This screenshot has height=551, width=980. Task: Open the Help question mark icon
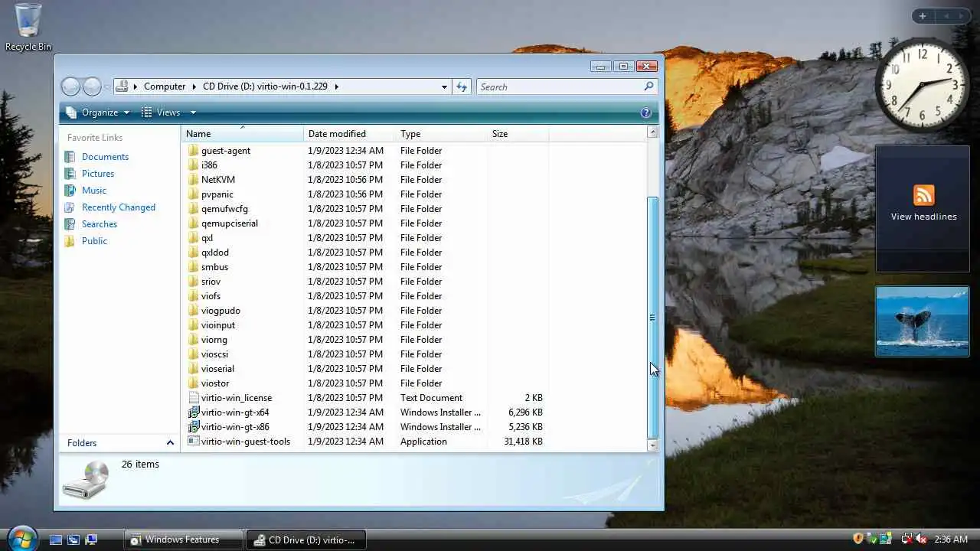[x=645, y=112]
